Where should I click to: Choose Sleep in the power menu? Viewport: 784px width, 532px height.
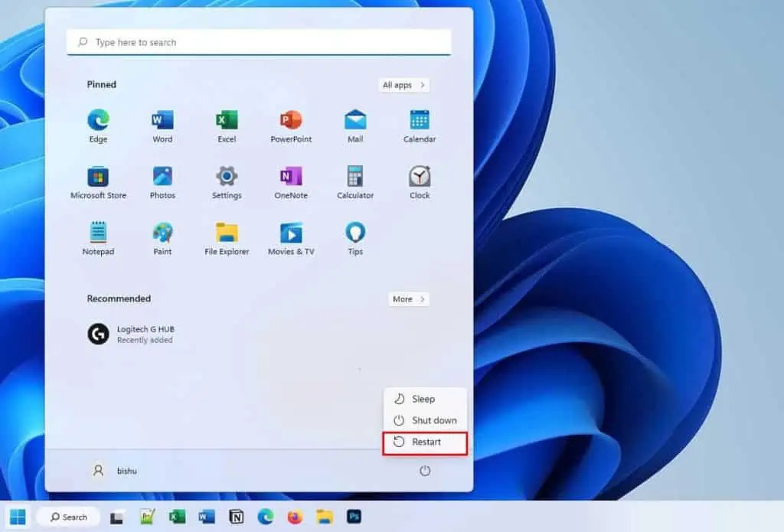tap(423, 399)
